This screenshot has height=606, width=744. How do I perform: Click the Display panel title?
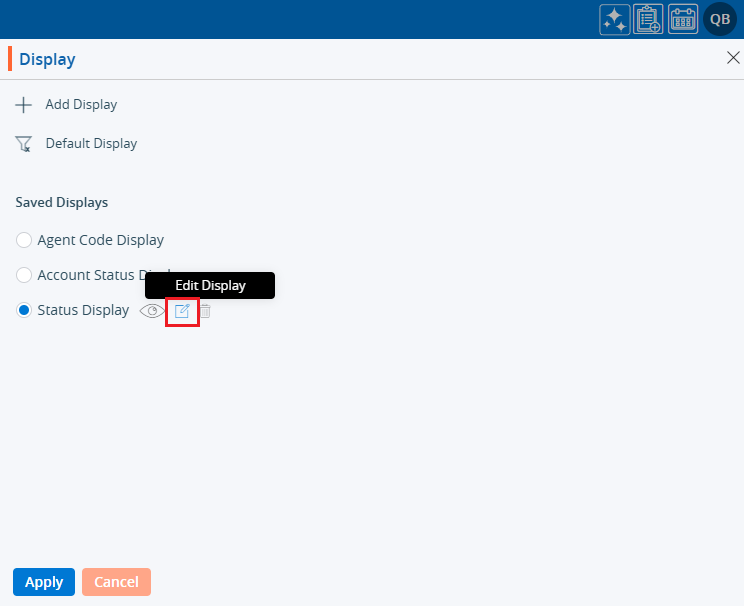(x=47, y=60)
